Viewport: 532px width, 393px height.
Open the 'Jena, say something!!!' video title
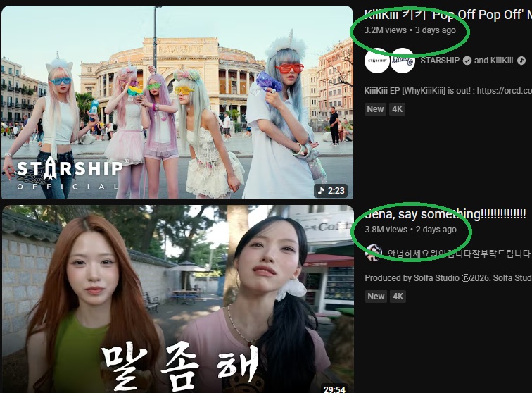445,214
